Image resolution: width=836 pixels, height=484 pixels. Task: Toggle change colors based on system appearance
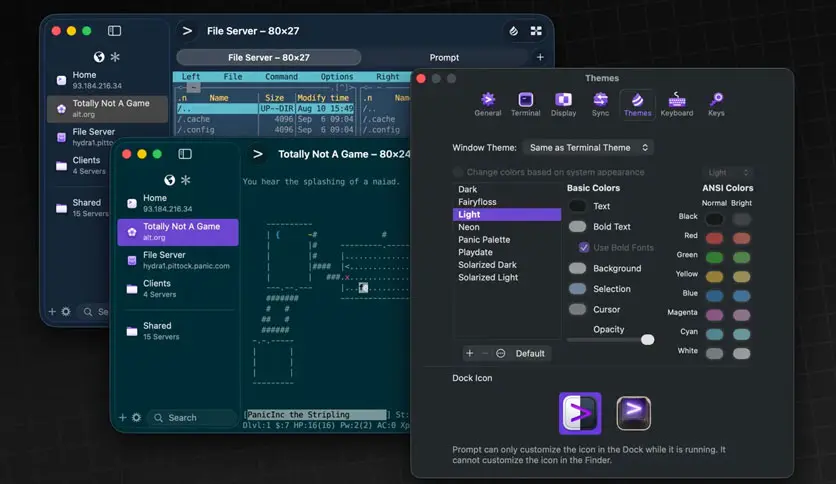tap(457, 172)
